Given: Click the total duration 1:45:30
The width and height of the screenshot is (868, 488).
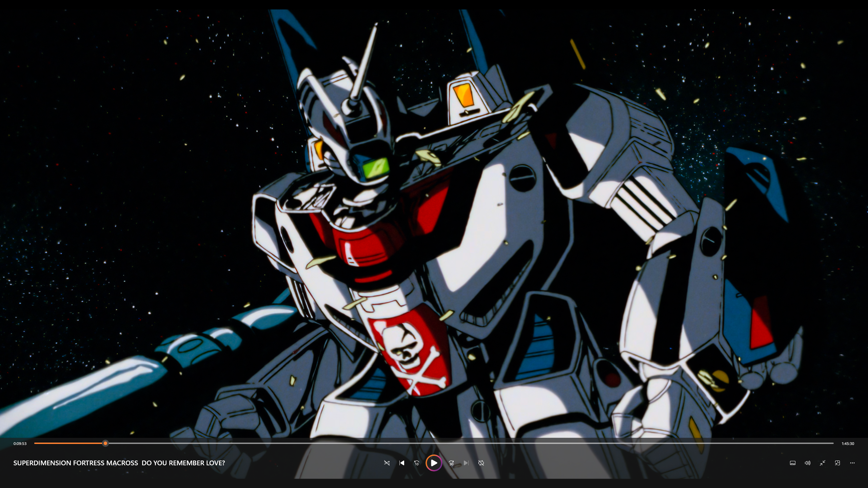Looking at the screenshot, I should [848, 444].
